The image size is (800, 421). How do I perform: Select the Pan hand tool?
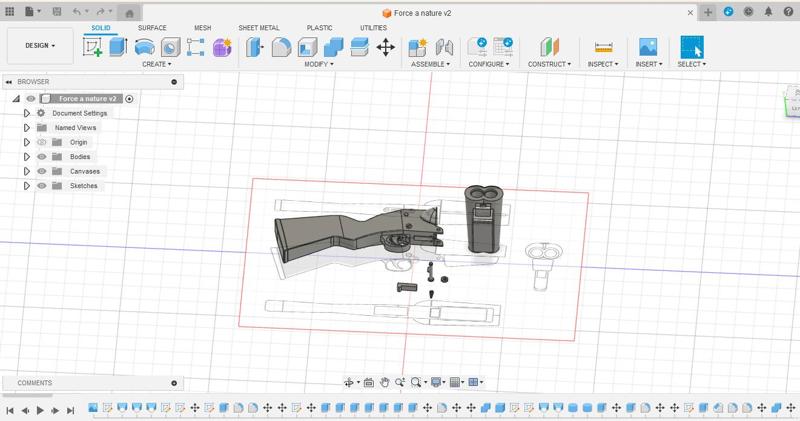(x=384, y=382)
